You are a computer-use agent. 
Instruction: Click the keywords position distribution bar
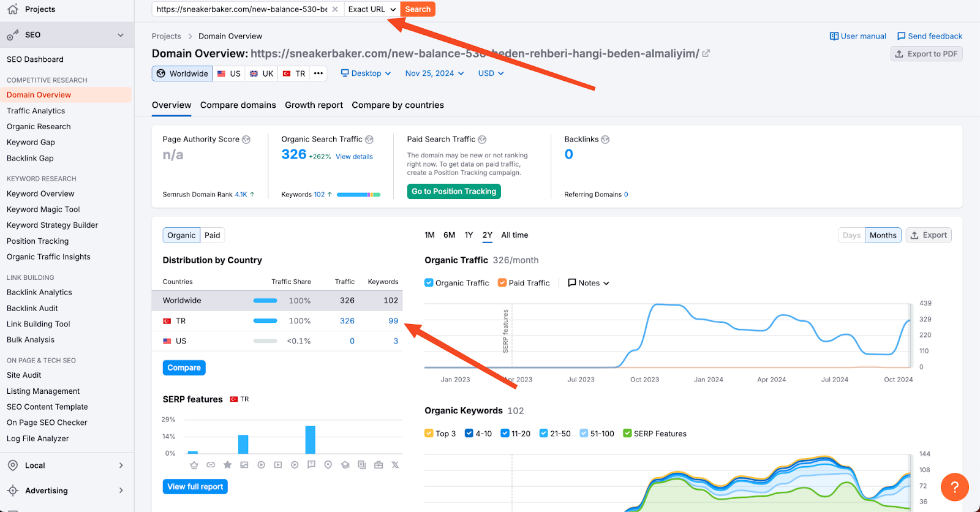click(358, 195)
